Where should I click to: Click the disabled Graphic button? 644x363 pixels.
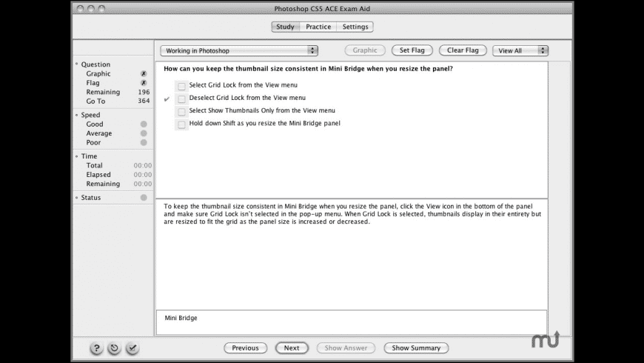pos(365,50)
